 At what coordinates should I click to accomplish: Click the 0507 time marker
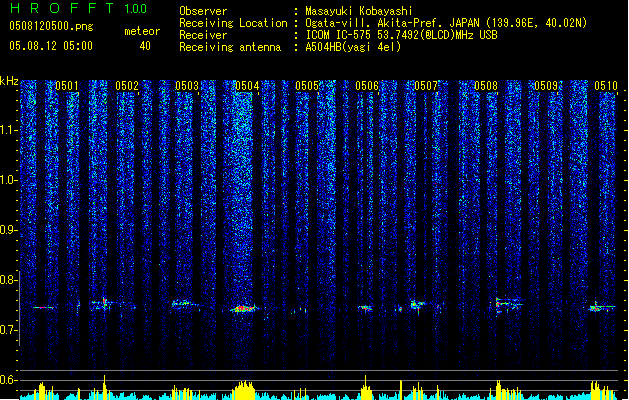(x=426, y=86)
